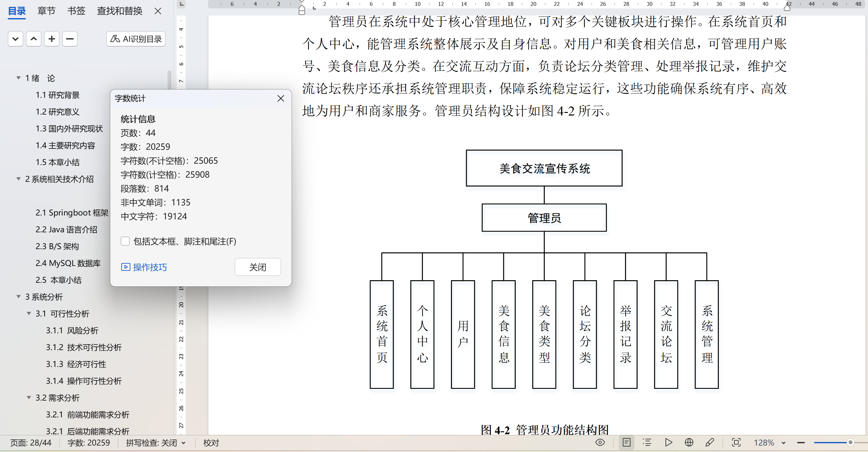868x452 pixels.
Task: Open spell check dropdown in status bar
Action: (x=184, y=443)
